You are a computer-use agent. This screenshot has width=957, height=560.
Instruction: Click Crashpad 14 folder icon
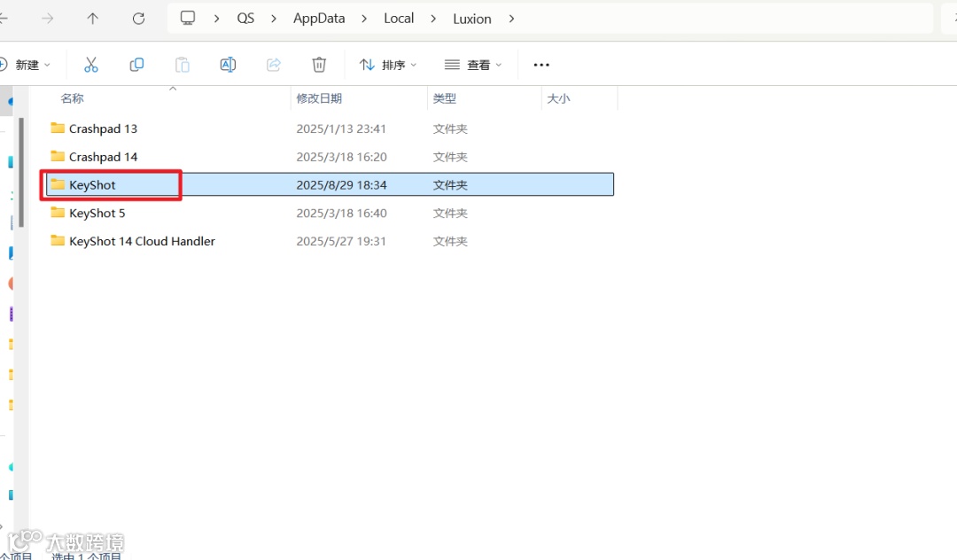pyautogui.click(x=58, y=156)
